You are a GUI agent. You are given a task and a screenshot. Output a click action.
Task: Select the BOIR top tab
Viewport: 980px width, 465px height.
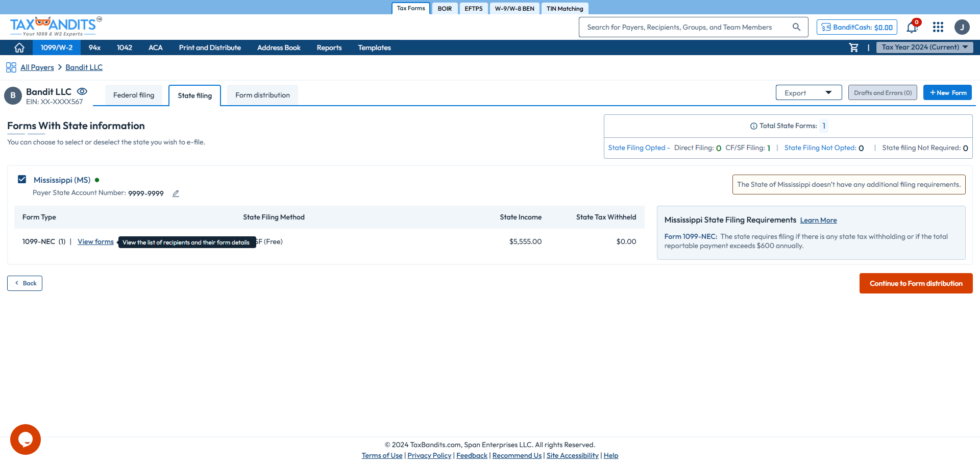[445, 9]
